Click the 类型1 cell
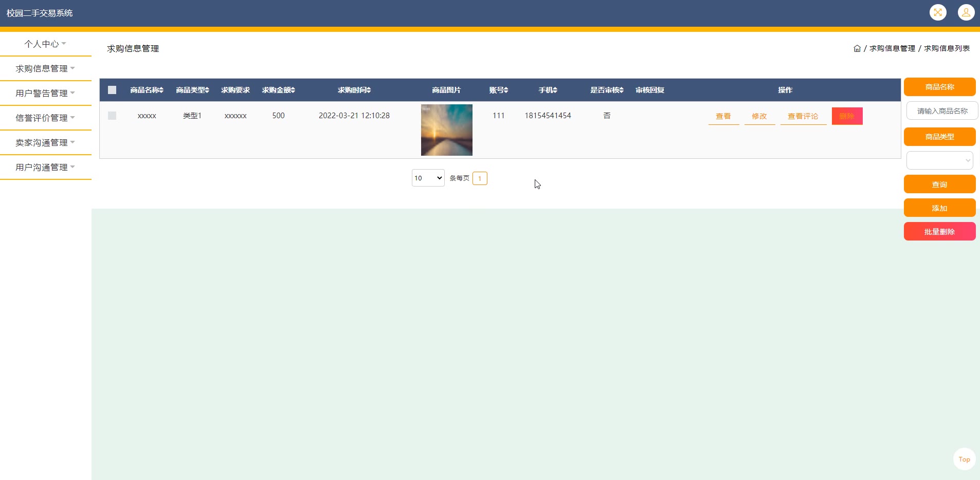The image size is (980, 480). 192,116
